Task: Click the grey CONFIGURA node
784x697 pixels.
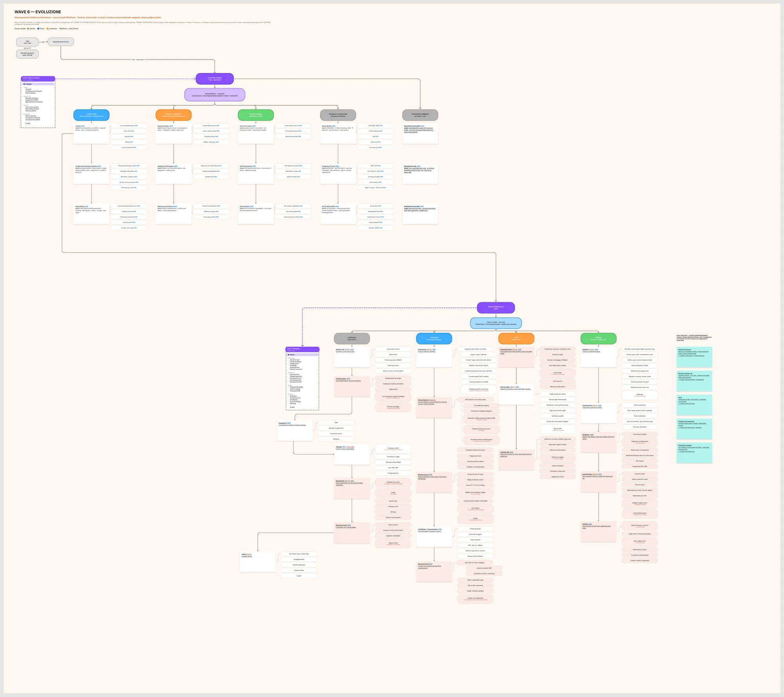Action: point(352,339)
